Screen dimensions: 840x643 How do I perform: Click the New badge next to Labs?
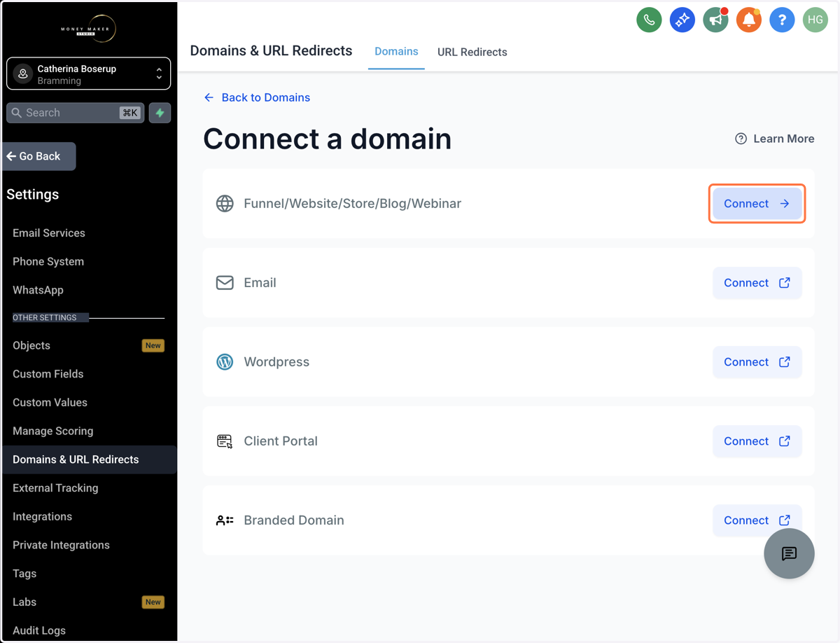click(x=153, y=602)
